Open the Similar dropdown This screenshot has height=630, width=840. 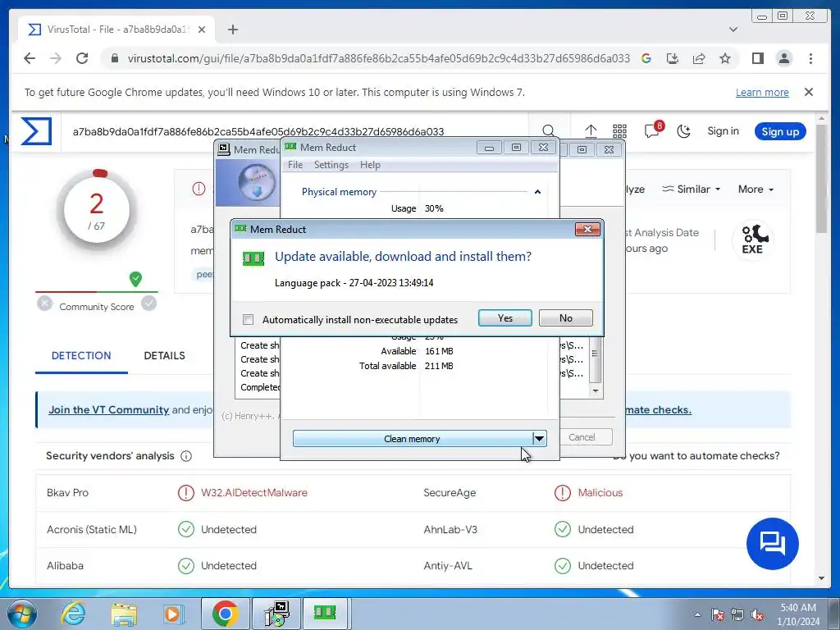click(691, 189)
